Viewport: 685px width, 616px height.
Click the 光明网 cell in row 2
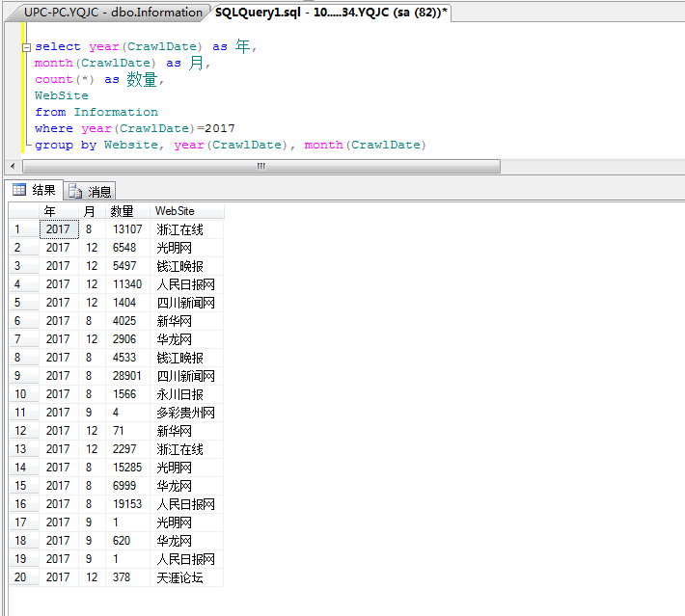186,248
